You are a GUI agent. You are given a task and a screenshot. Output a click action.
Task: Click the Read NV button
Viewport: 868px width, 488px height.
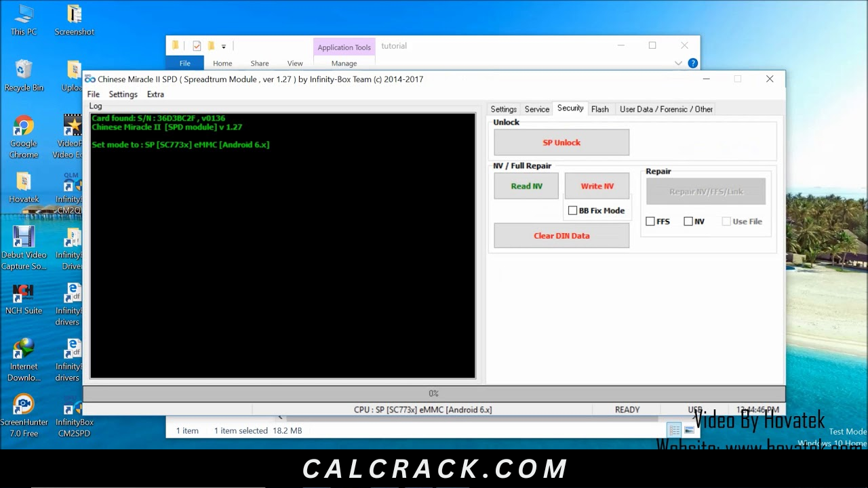tap(526, 186)
